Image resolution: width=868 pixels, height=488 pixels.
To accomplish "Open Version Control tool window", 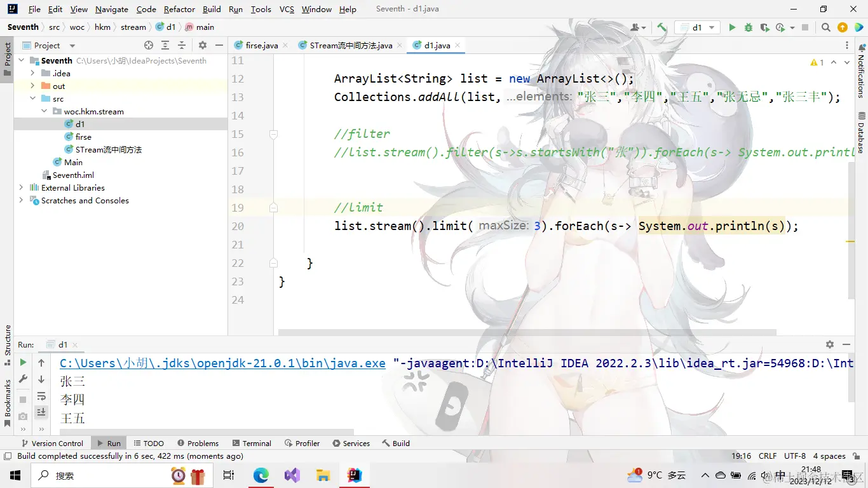I will 52,443.
